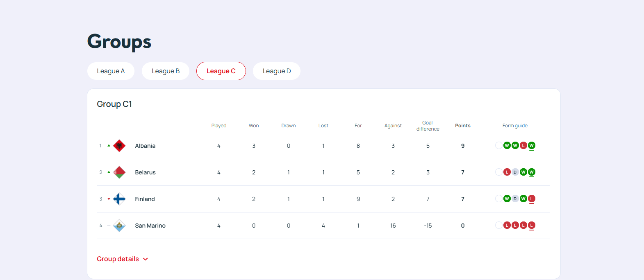Click the Groups page heading
Screen dimensions: 644x280
coord(119,42)
